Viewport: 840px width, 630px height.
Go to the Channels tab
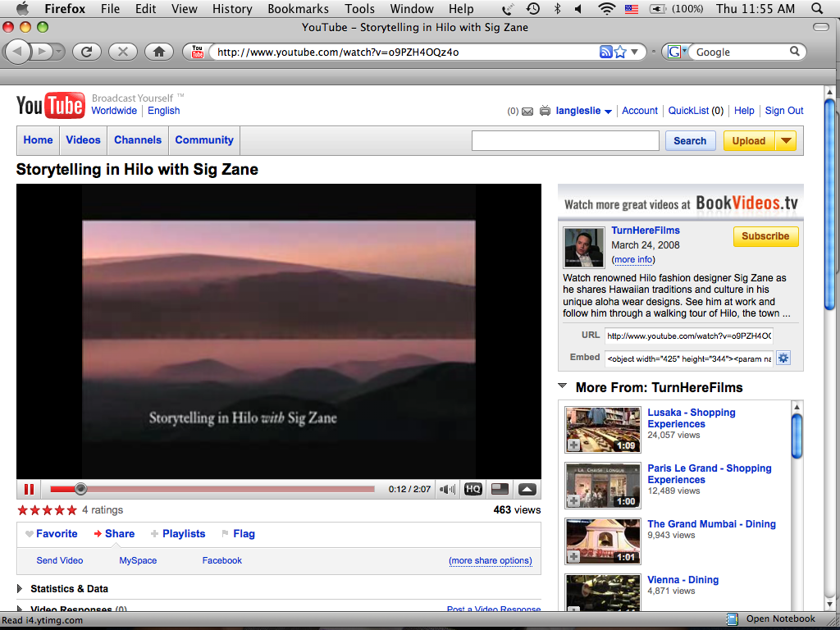138,139
